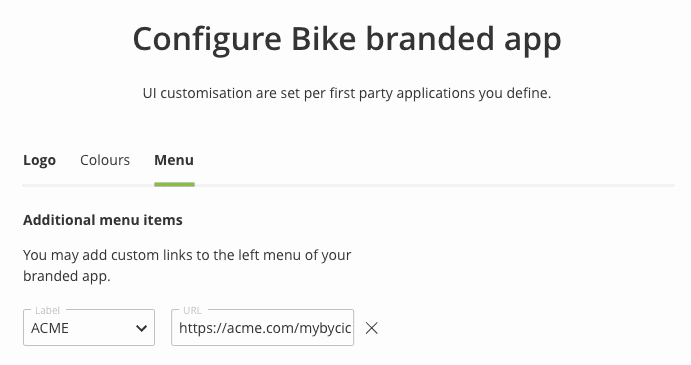Viewport: 691px width, 365px height.
Task: Click the chevron arrow in Label field
Action: 141,328
